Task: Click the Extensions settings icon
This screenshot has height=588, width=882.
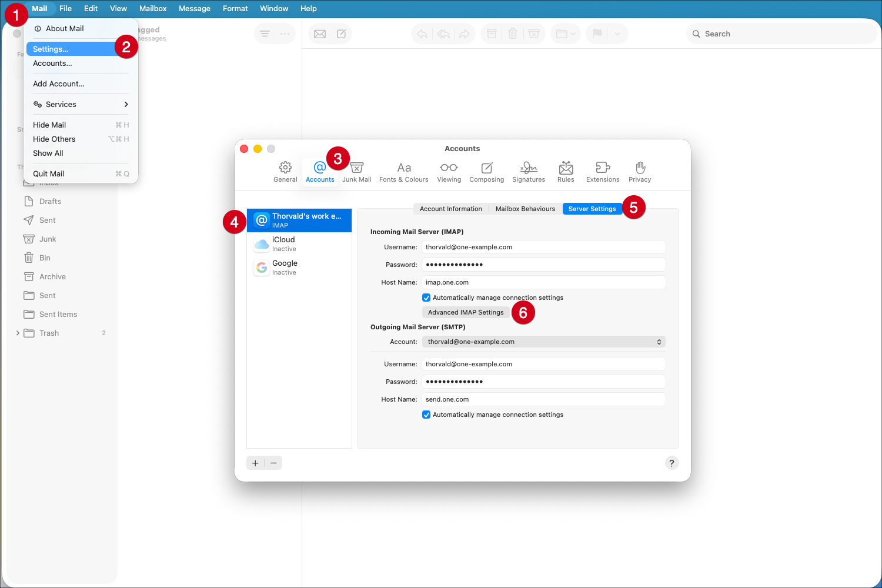Action: [602, 172]
